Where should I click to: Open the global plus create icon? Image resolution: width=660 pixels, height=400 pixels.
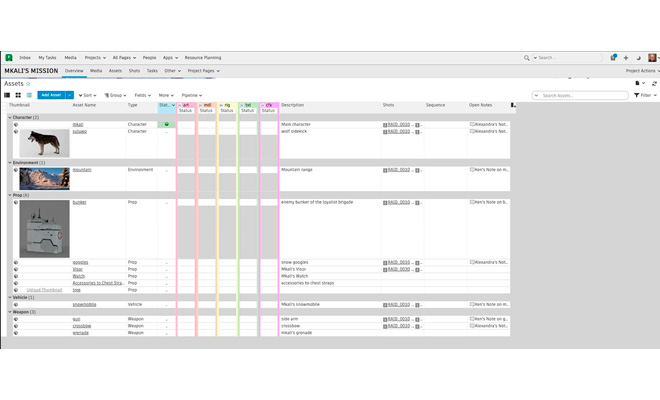626,58
